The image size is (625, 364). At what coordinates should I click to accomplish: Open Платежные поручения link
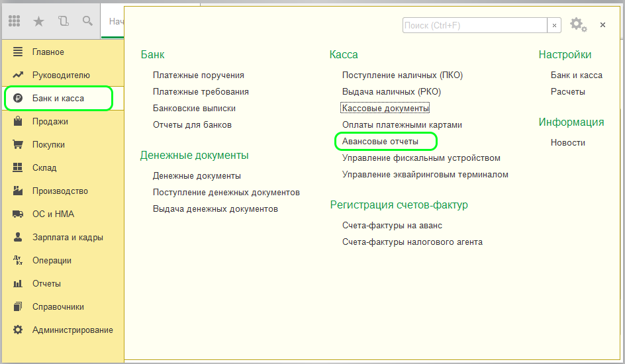pyautogui.click(x=198, y=75)
